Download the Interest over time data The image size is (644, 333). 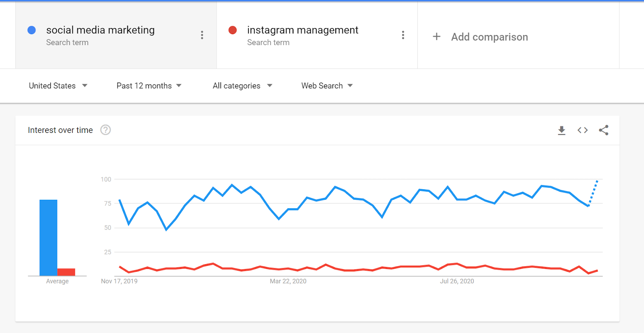561,130
